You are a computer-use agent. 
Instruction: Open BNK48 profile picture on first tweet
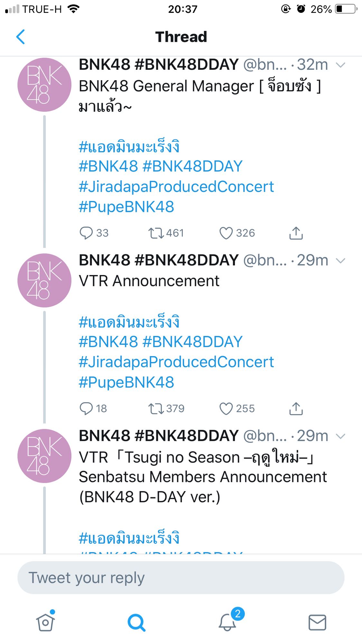pos(44,85)
